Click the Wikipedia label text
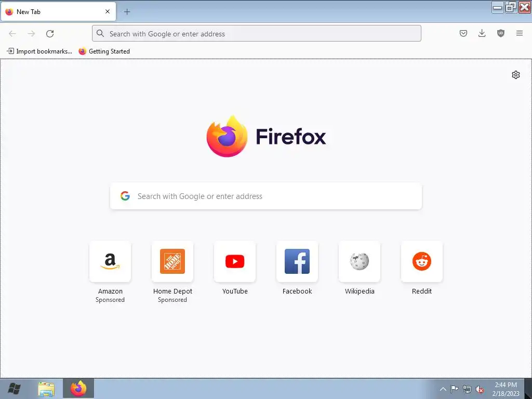The height and width of the screenshot is (399, 532). point(360,291)
